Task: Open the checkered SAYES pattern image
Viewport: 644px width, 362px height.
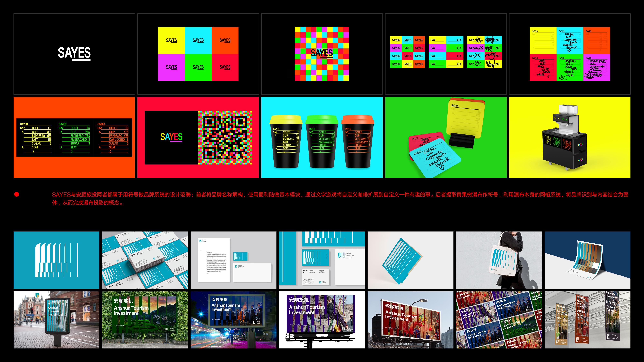Action: click(x=321, y=54)
